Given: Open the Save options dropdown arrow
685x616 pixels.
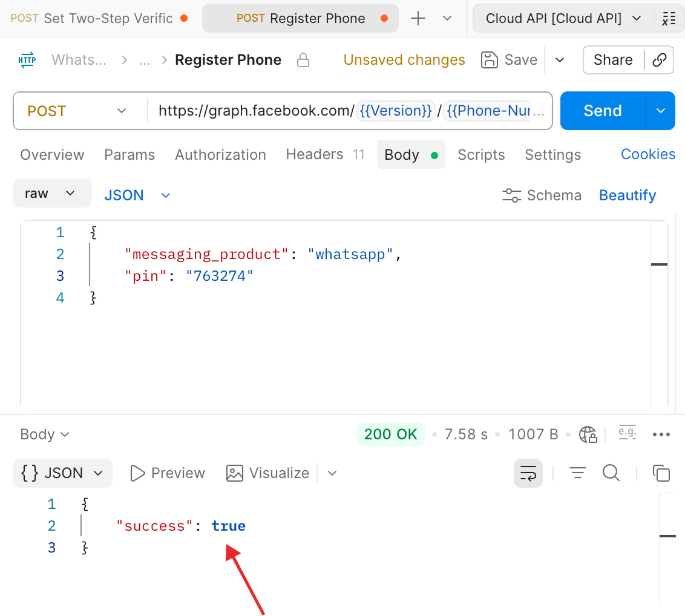Looking at the screenshot, I should 560,60.
